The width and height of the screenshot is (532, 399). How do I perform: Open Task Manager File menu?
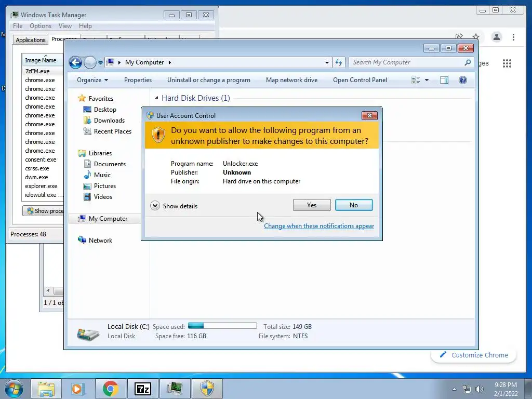[x=18, y=26]
